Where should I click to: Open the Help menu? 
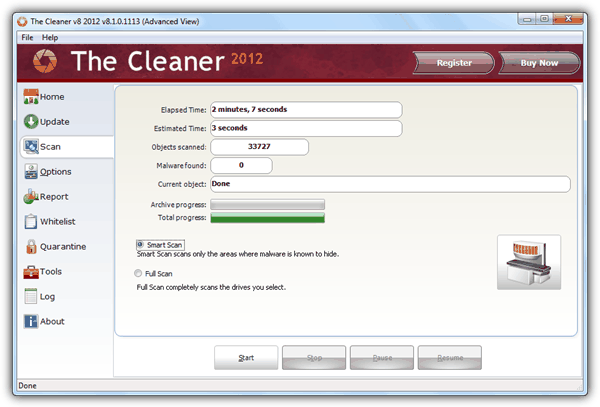coord(50,37)
